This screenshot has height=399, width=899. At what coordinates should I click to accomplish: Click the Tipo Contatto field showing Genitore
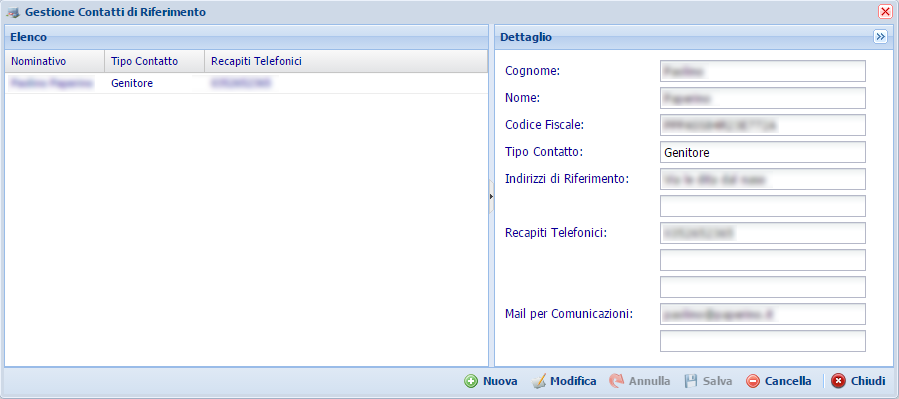coord(763,152)
